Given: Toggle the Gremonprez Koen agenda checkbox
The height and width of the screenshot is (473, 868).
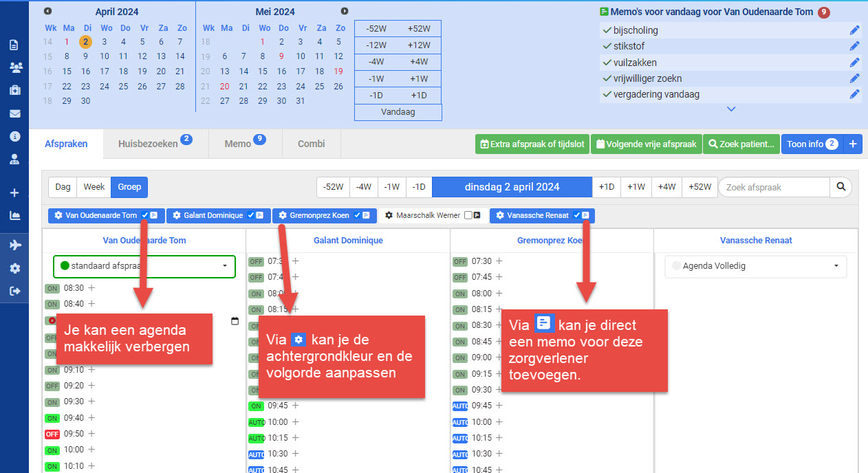Looking at the screenshot, I should (358, 216).
